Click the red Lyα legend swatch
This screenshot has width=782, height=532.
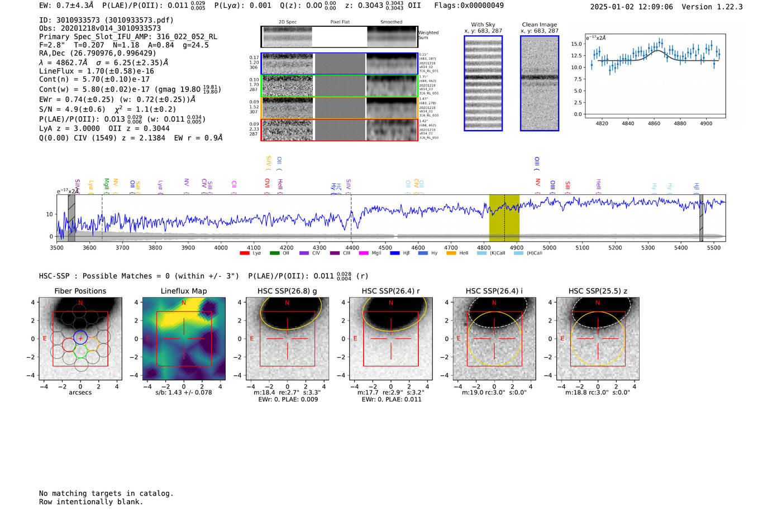244,253
